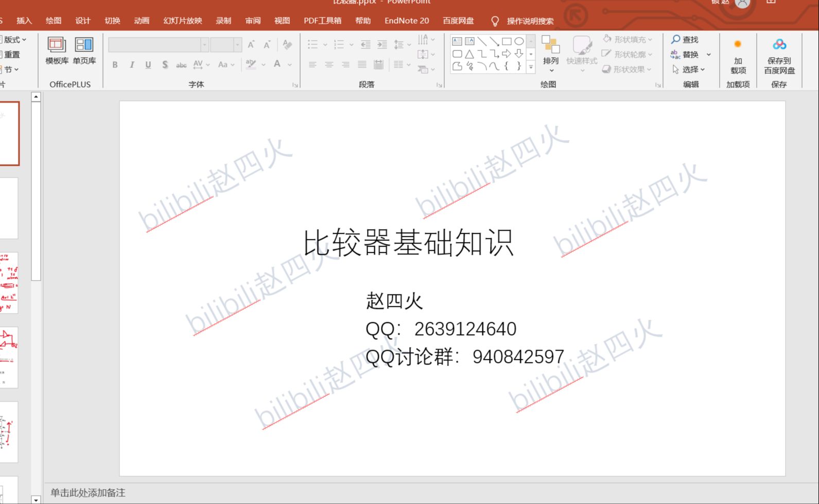Align text right
819x504 pixels.
[x=345, y=65]
